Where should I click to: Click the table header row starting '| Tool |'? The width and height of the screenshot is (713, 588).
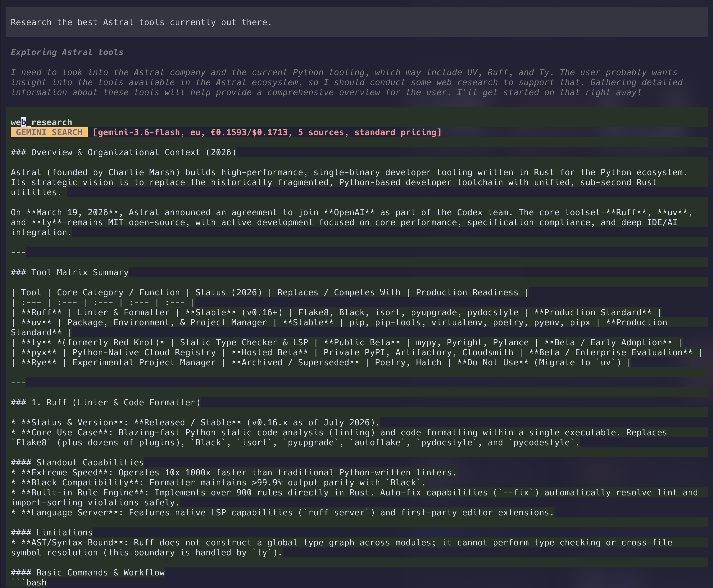270,293
